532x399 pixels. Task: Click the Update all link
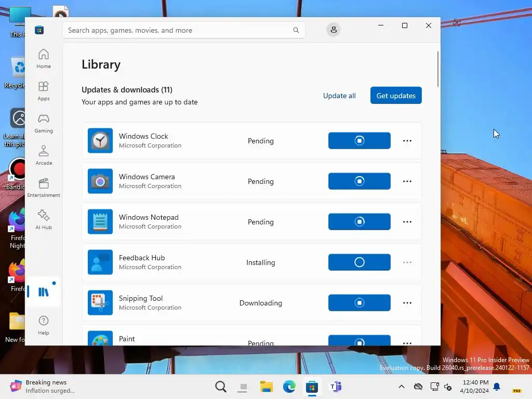pos(339,96)
